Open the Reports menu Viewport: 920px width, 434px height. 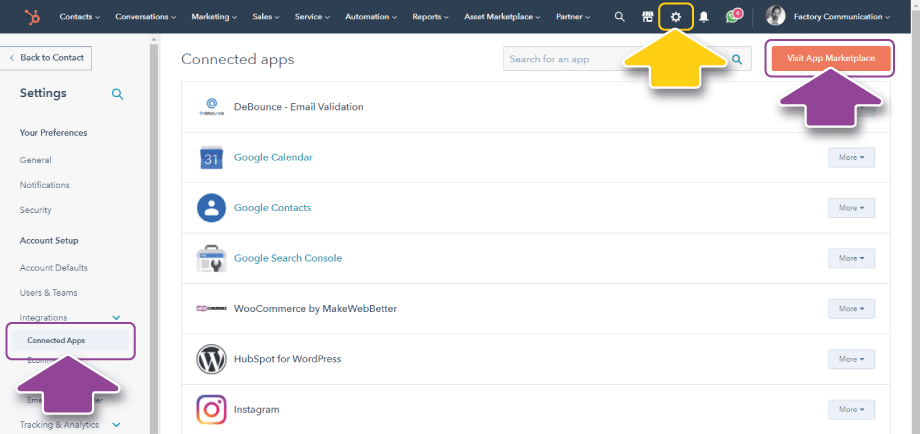pos(431,17)
